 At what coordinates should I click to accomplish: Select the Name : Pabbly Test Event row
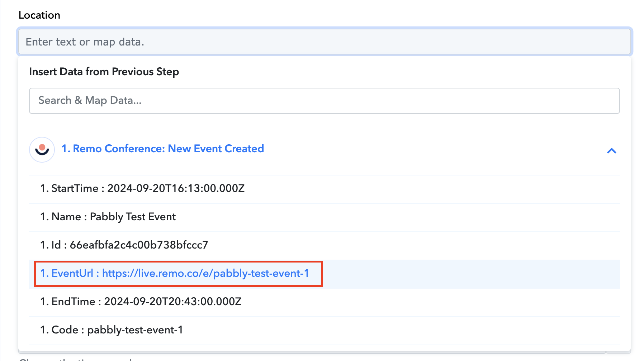coord(325,217)
